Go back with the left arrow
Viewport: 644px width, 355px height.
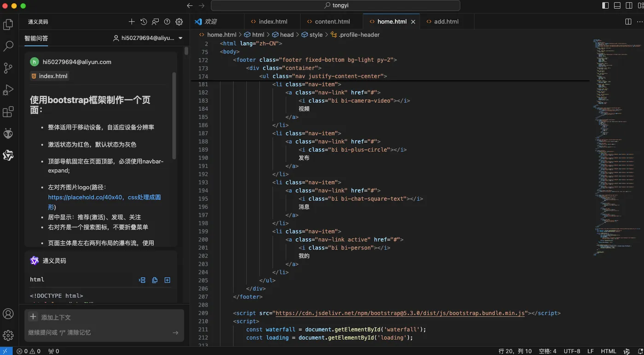click(x=190, y=6)
